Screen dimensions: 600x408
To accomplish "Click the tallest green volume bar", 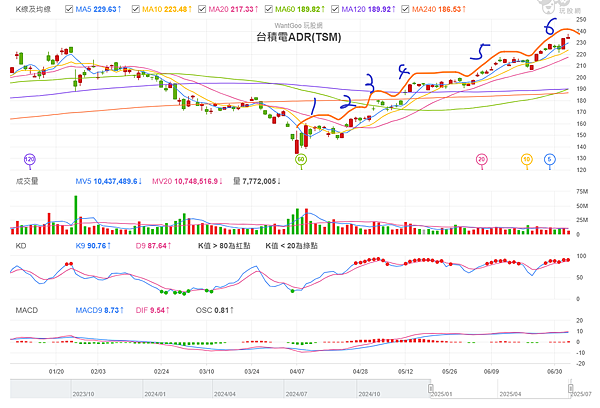I will coord(76,215).
